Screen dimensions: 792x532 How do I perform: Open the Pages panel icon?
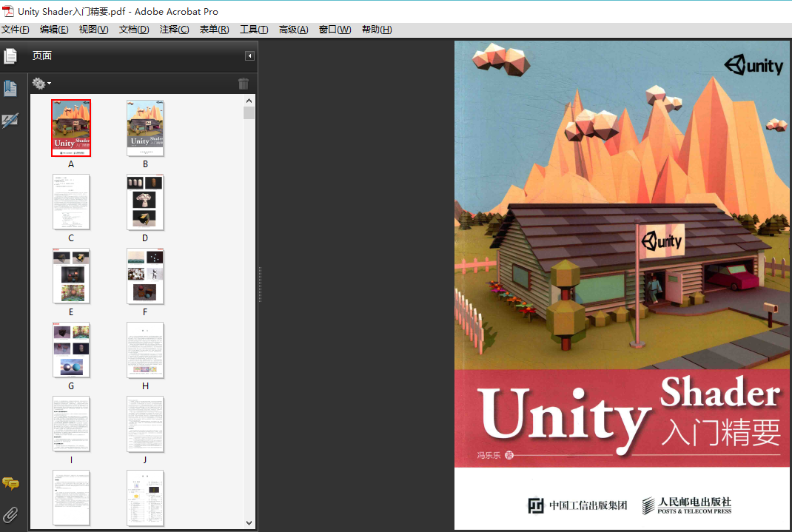click(10, 55)
